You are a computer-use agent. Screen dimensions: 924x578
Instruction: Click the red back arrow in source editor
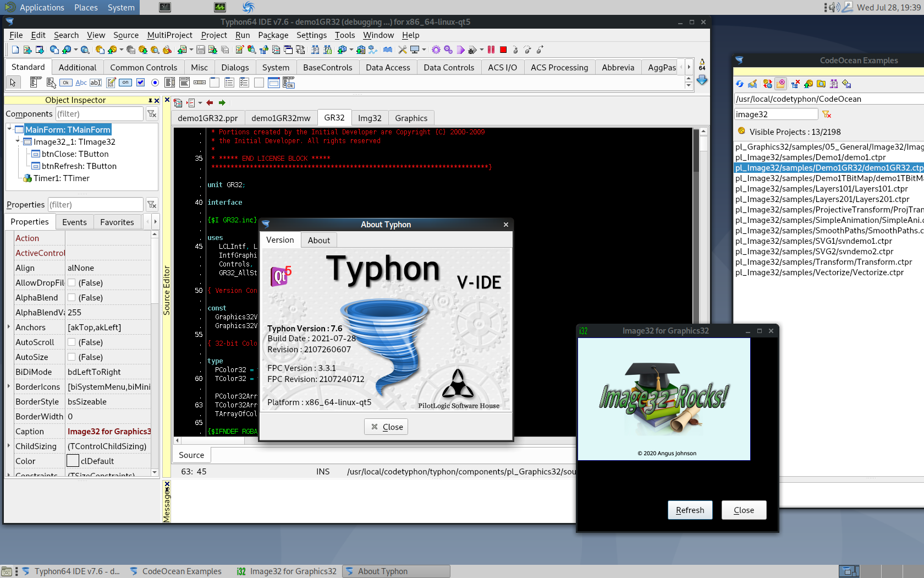tap(210, 103)
